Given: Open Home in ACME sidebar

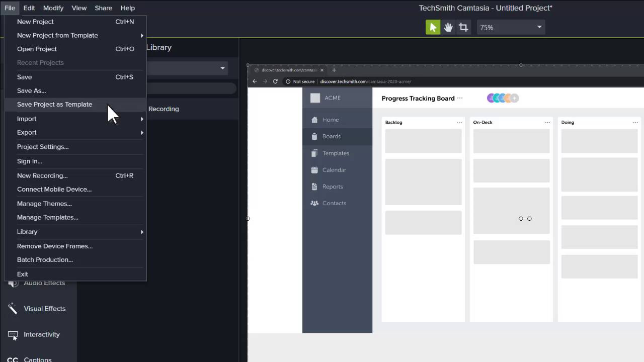Looking at the screenshot, I should 337,120.
